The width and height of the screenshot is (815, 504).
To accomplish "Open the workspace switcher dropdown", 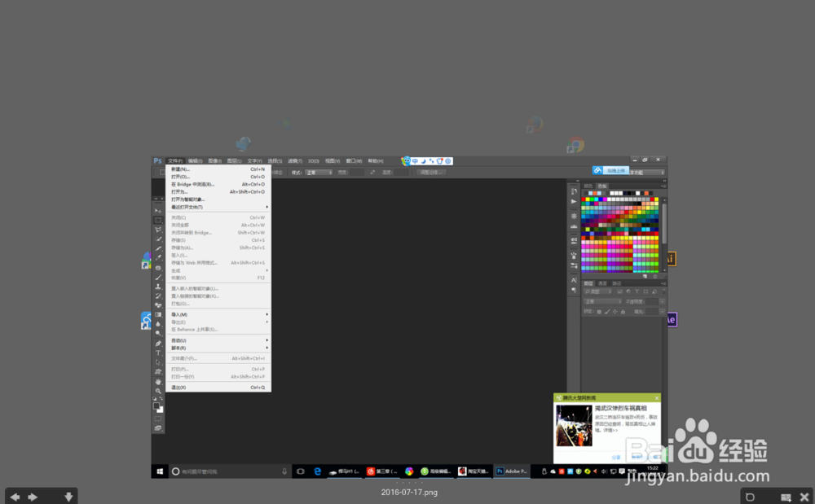I will tap(646, 173).
